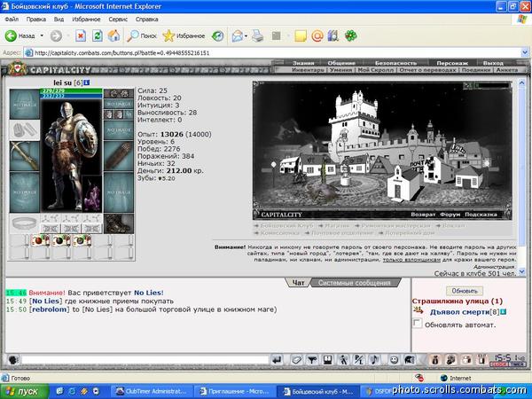532x399 pixels.
Task: Open the Инвентарь submenu link
Action: point(308,69)
